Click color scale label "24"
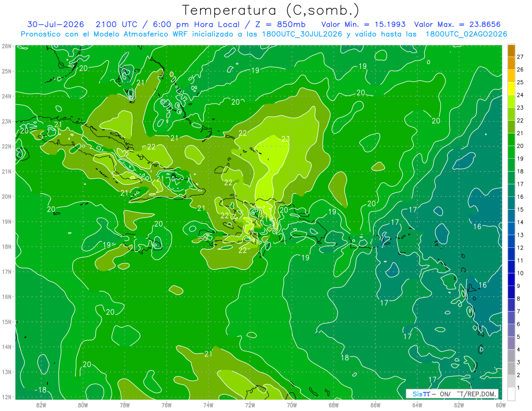Image resolution: width=532 pixels, height=411 pixels. [x=520, y=95]
